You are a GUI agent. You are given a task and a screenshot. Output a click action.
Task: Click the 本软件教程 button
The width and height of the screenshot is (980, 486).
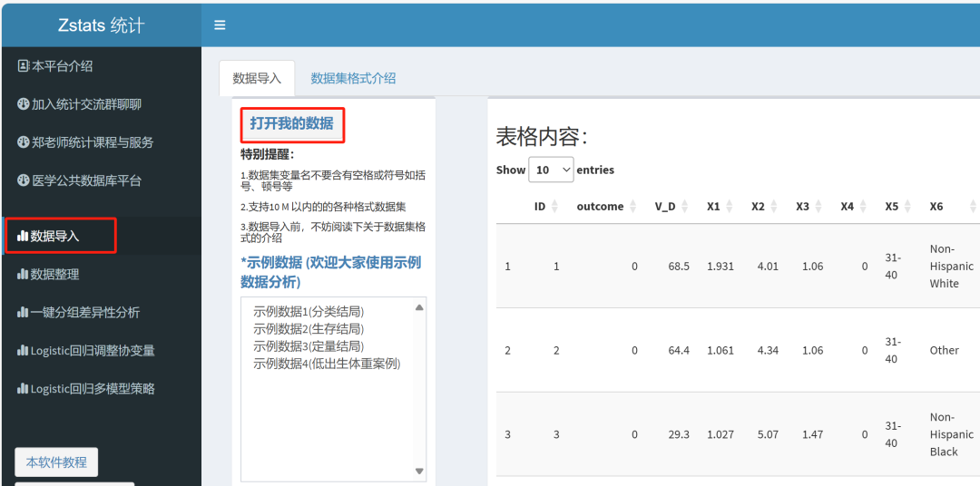click(x=56, y=462)
